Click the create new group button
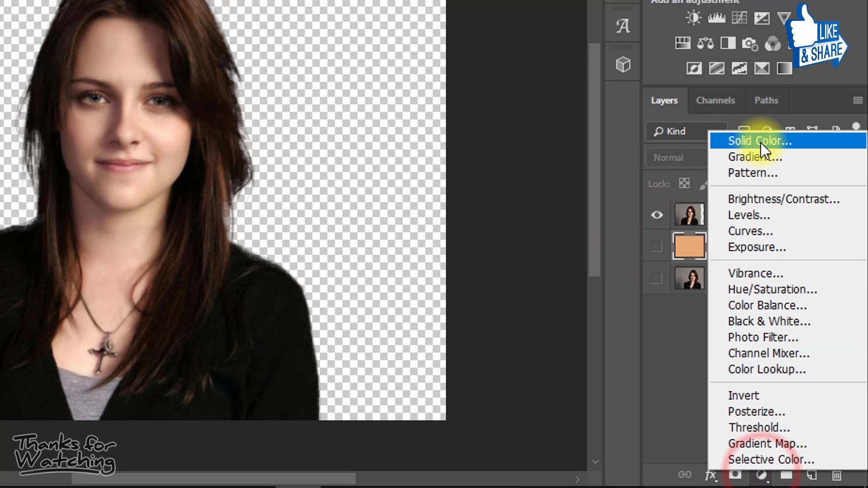 point(787,475)
